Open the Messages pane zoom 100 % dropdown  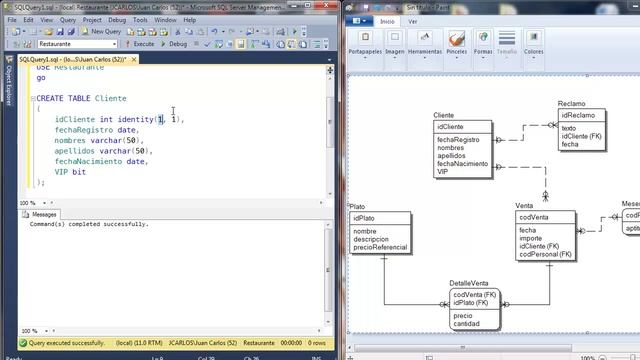pos(46,331)
